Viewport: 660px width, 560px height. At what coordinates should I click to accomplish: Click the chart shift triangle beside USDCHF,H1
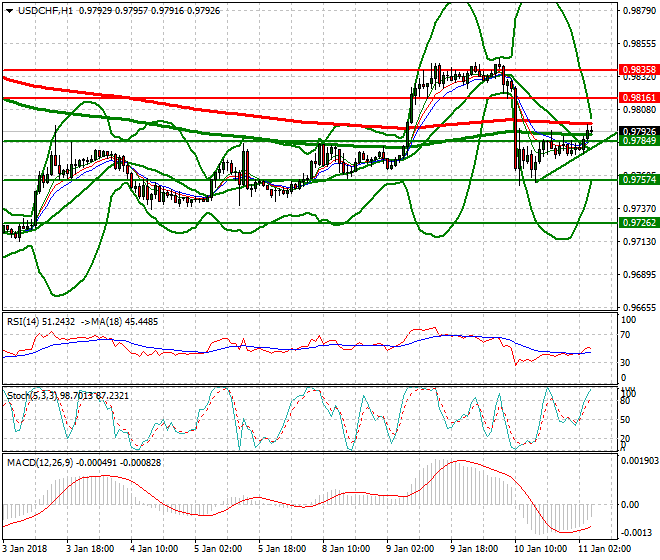point(8,9)
